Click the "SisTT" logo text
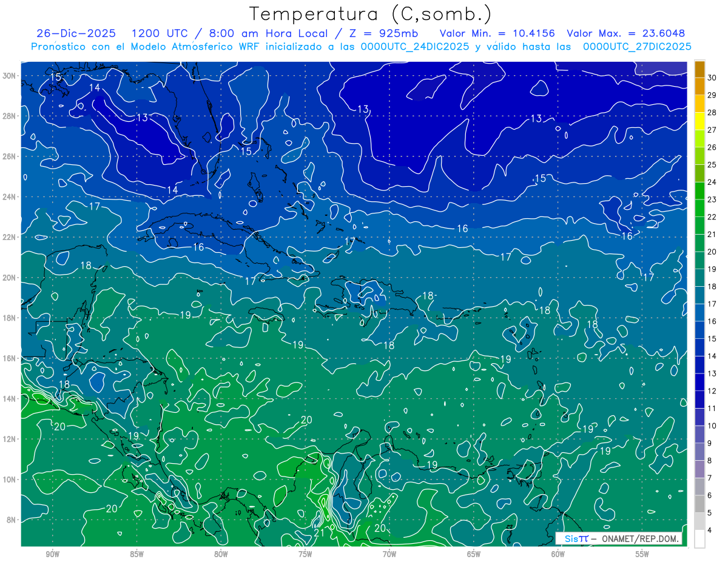This screenshot has height=562, width=728. tap(576, 538)
